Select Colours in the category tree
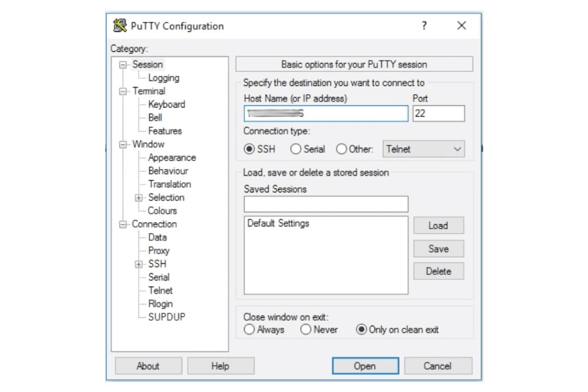 [x=162, y=211]
